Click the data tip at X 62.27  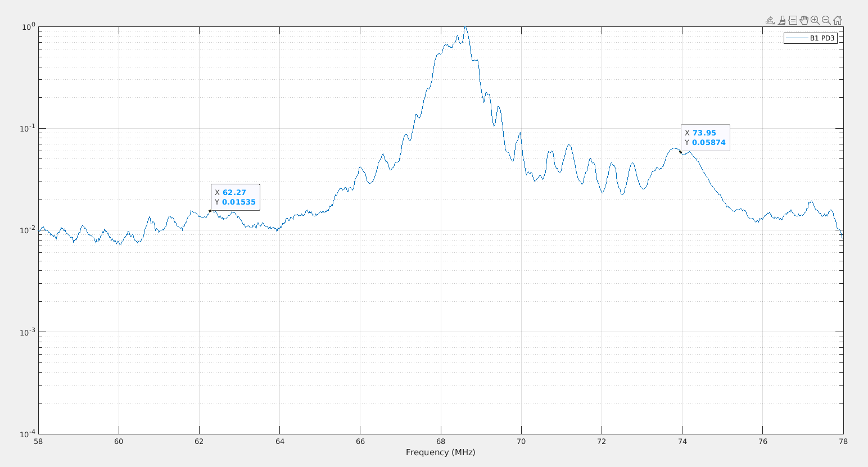(236, 197)
